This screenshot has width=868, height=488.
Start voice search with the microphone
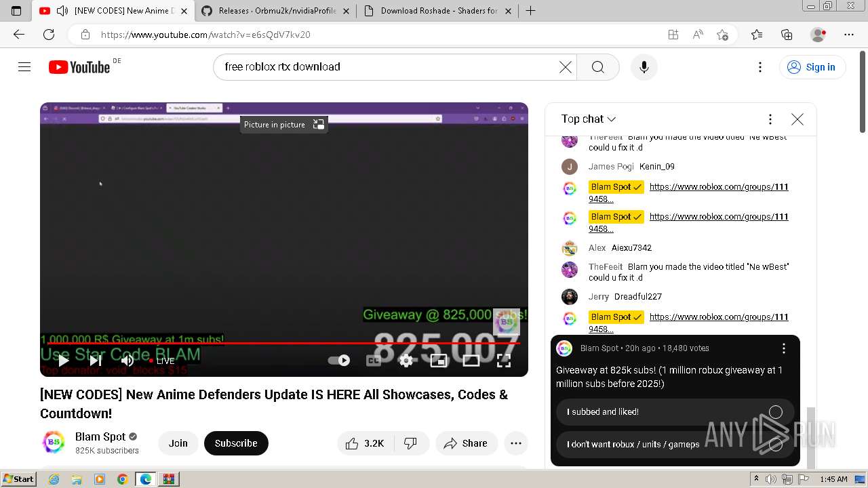click(x=644, y=66)
